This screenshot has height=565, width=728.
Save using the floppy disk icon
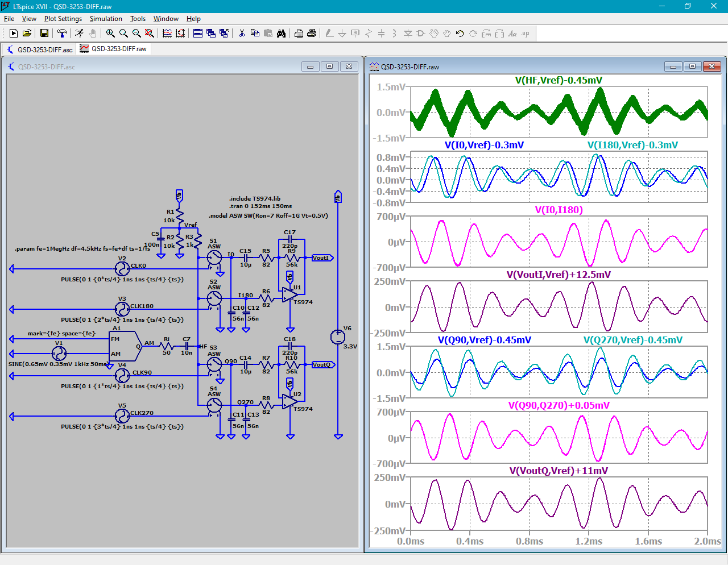(x=44, y=34)
